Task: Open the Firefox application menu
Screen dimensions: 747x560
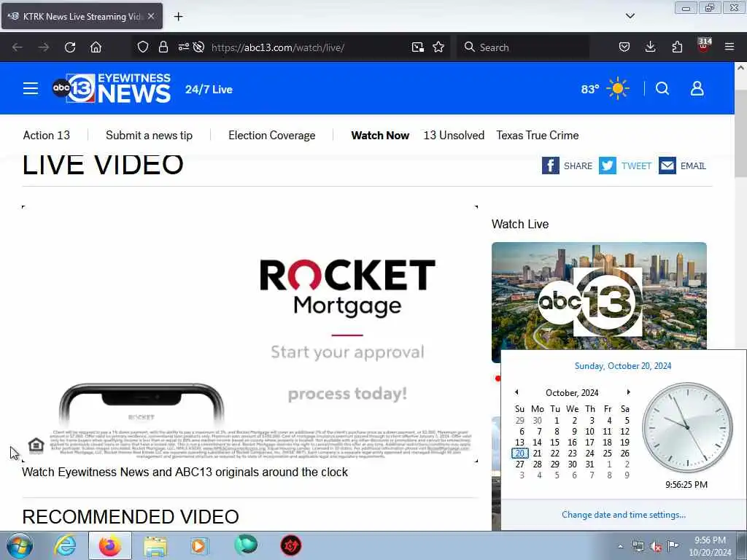Action: [x=729, y=47]
